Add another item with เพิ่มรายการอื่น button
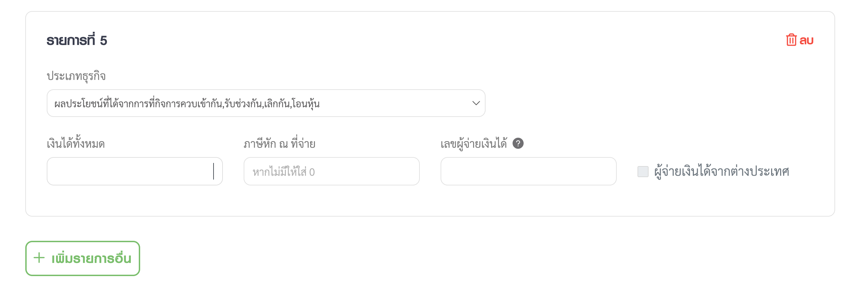Image resolution: width=868 pixels, height=292 pixels. pos(83,258)
